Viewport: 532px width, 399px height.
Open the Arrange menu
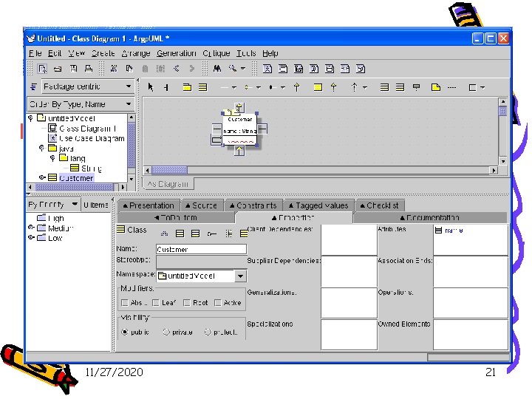pos(136,53)
